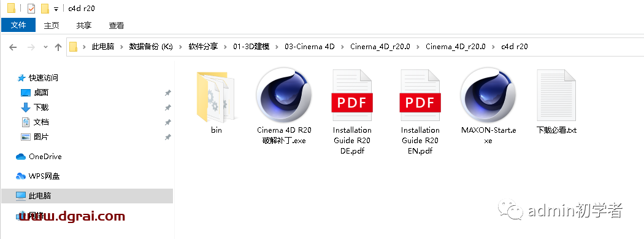Viewport: 644px width, 239px height.
Task: Click the Forward navigation arrow
Action: click(x=31, y=47)
